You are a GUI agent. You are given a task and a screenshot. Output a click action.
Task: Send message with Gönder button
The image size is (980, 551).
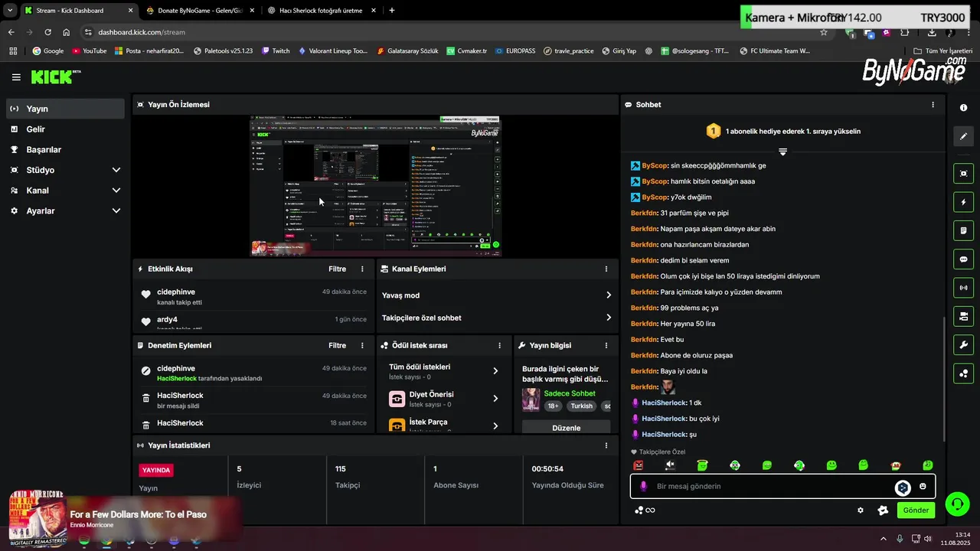coord(916,510)
